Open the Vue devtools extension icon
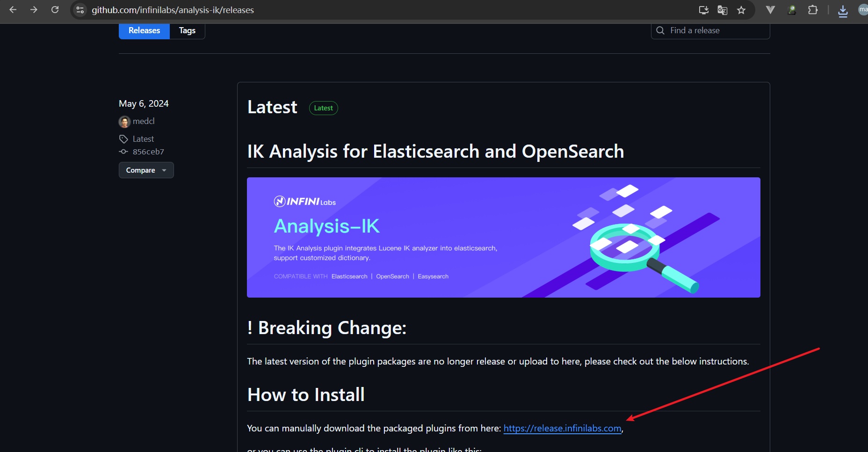 point(770,10)
